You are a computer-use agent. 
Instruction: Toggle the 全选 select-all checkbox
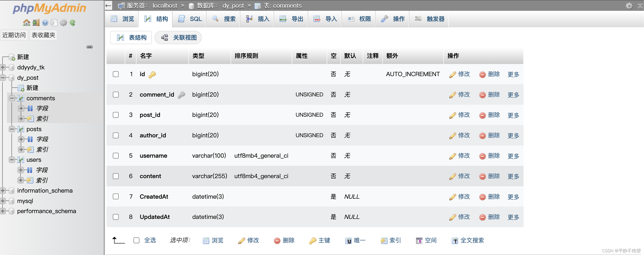point(136,240)
